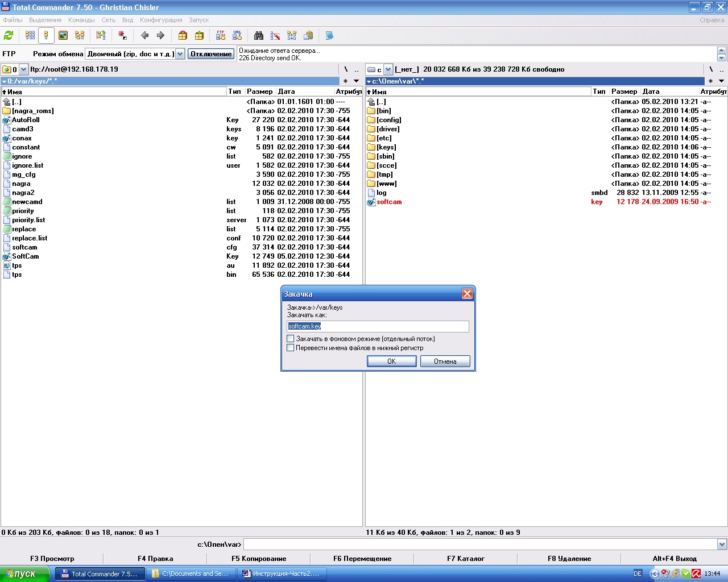This screenshot has width=728, height=582.
Task: Click the invert selection asterisk icon
Action: pyautogui.click(x=122, y=35)
